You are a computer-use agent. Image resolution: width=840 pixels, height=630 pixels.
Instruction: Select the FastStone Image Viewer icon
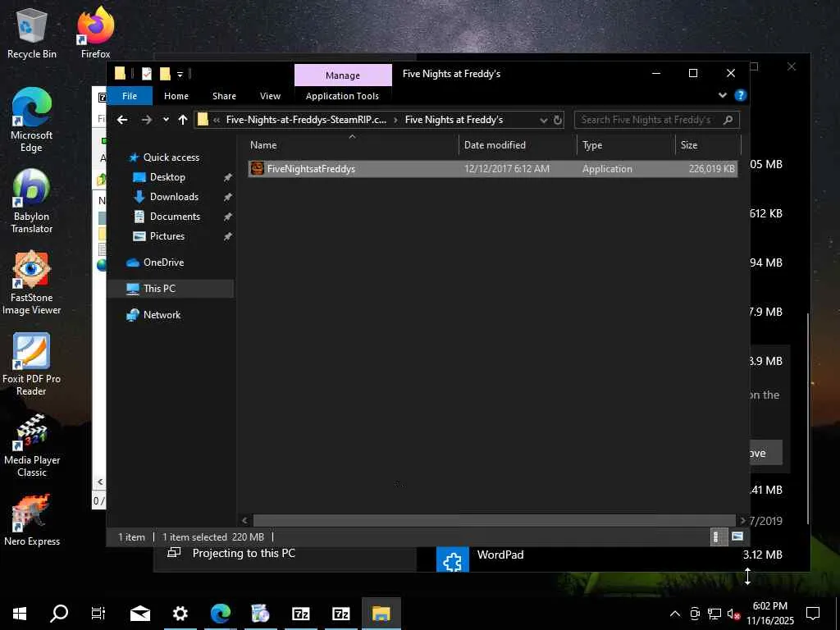click(x=32, y=283)
